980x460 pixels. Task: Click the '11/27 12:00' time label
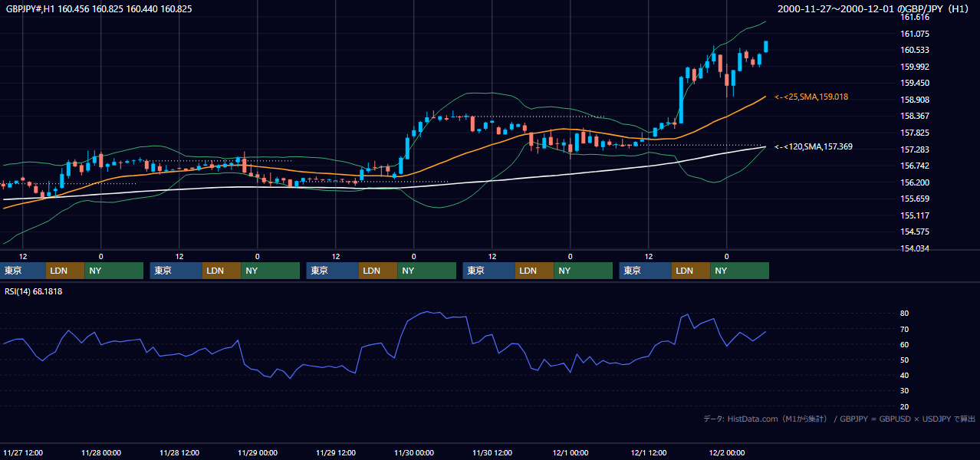23,452
